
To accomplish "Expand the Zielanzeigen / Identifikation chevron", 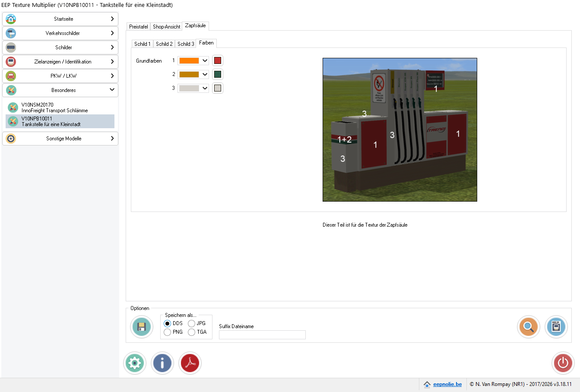I will (x=112, y=62).
